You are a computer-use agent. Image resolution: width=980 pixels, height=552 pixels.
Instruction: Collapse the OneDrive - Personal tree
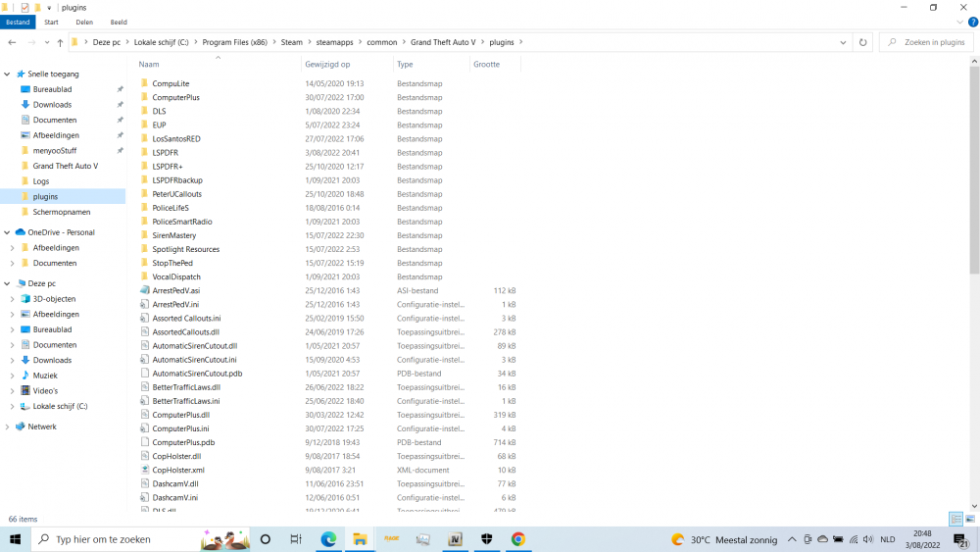(7, 232)
